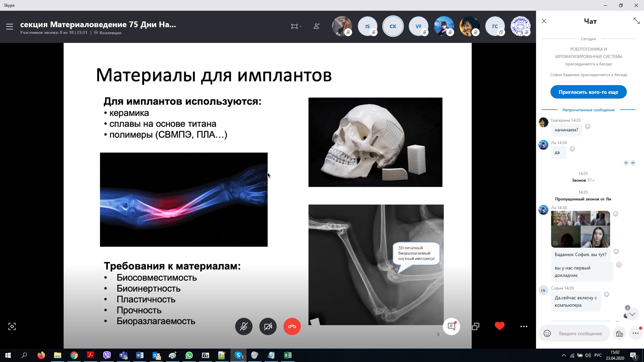This screenshot has width=644, height=362.
Task: Close the chat panel
Action: (x=544, y=21)
